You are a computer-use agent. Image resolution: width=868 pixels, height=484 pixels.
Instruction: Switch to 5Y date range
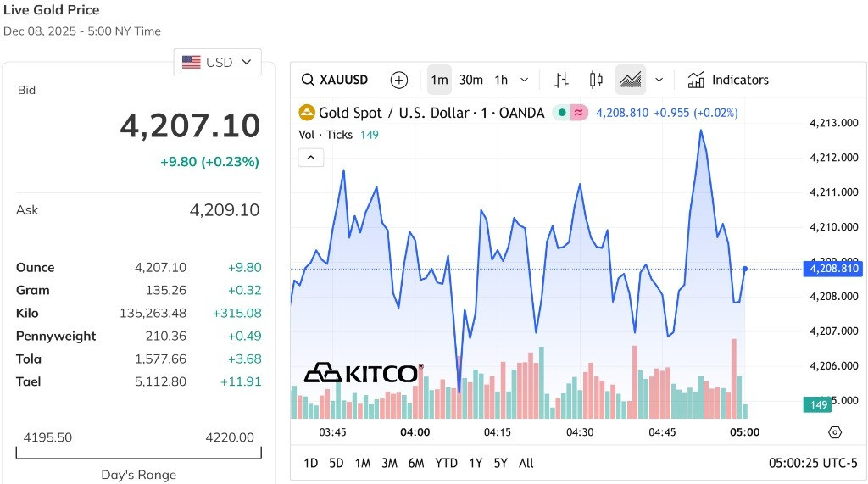point(500,463)
